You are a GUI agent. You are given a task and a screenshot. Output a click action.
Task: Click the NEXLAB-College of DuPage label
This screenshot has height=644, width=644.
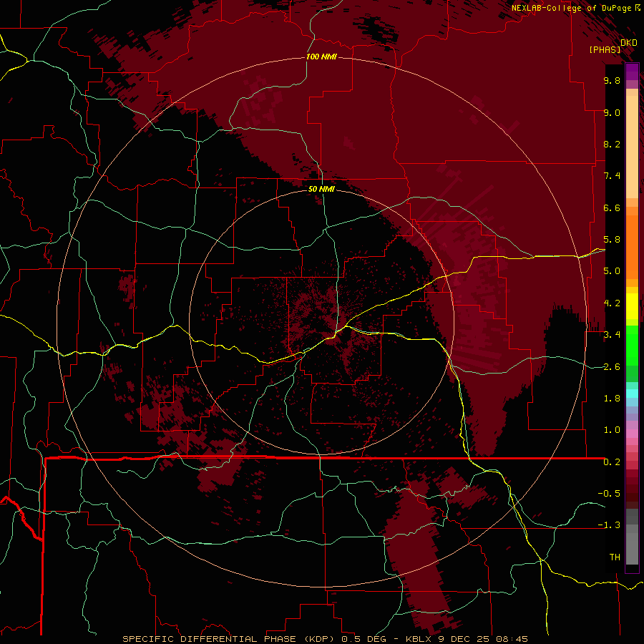point(571,8)
